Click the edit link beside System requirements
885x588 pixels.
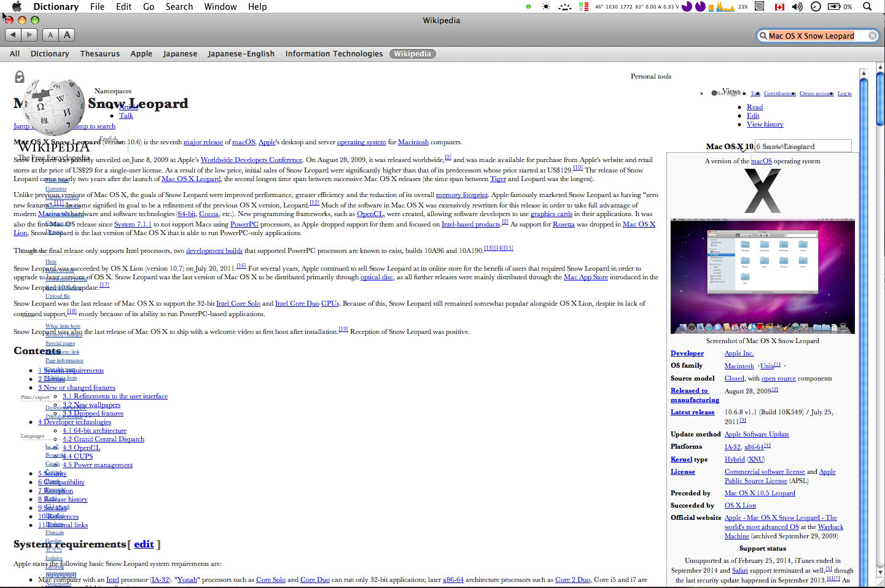(144, 544)
